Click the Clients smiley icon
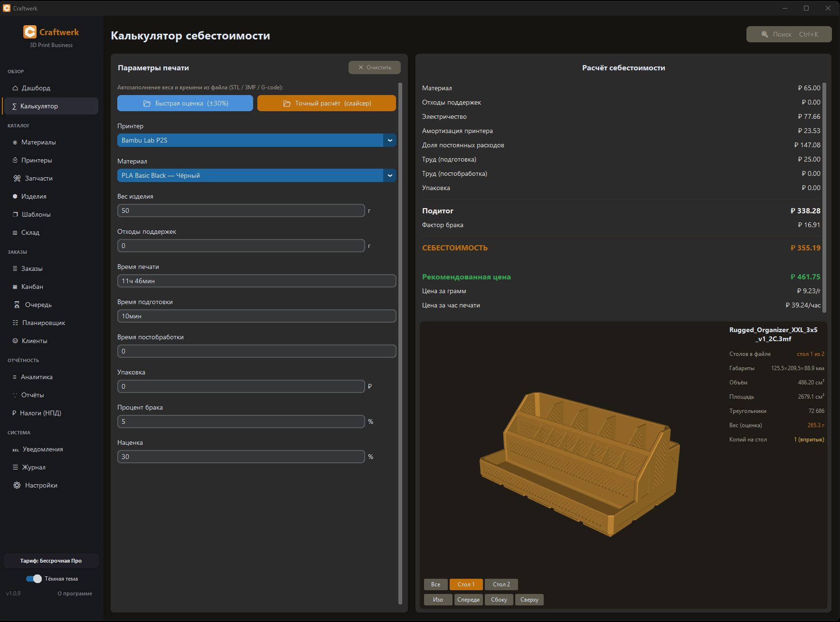840x622 pixels. [x=15, y=341]
